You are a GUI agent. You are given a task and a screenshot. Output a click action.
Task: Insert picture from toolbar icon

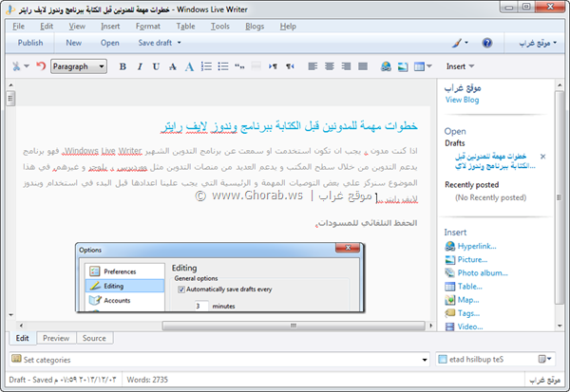coord(403,66)
